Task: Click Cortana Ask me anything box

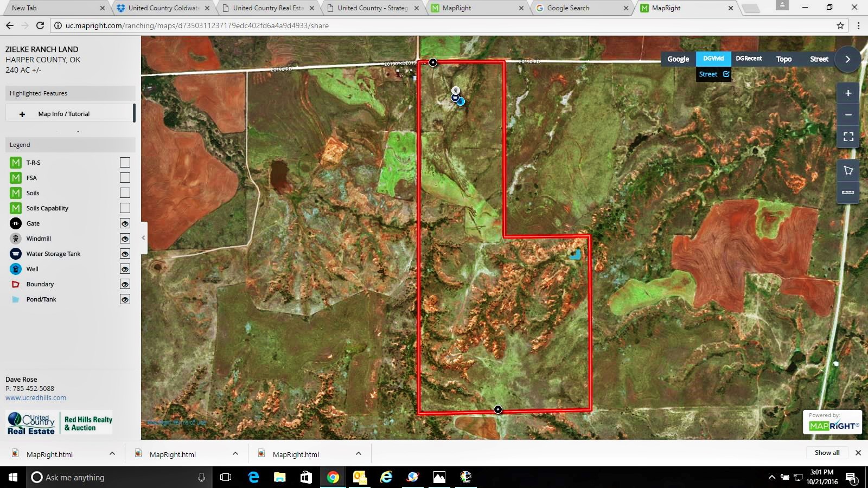Action: tap(119, 477)
